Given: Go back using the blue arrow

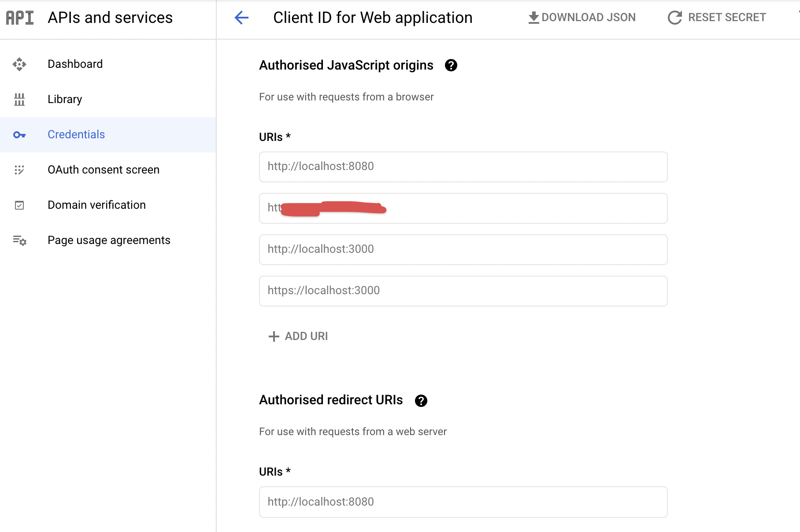Looking at the screenshot, I should (241, 18).
